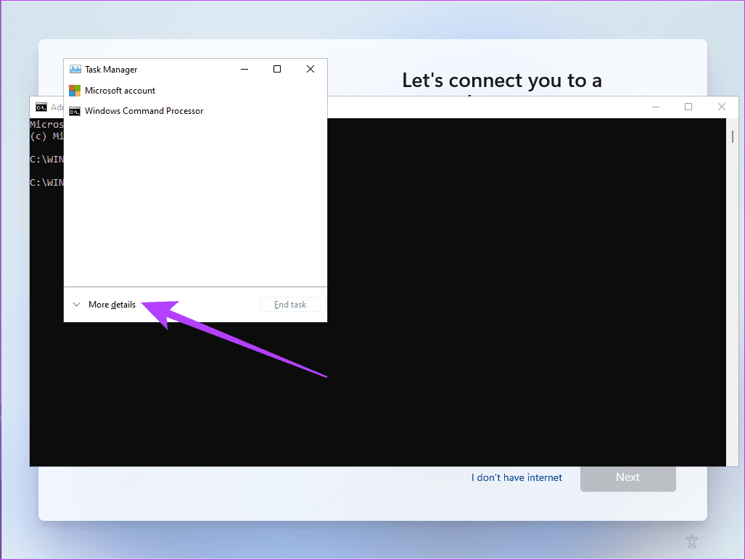This screenshot has width=745, height=560.
Task: Close the Task Manager window
Action: 310,70
